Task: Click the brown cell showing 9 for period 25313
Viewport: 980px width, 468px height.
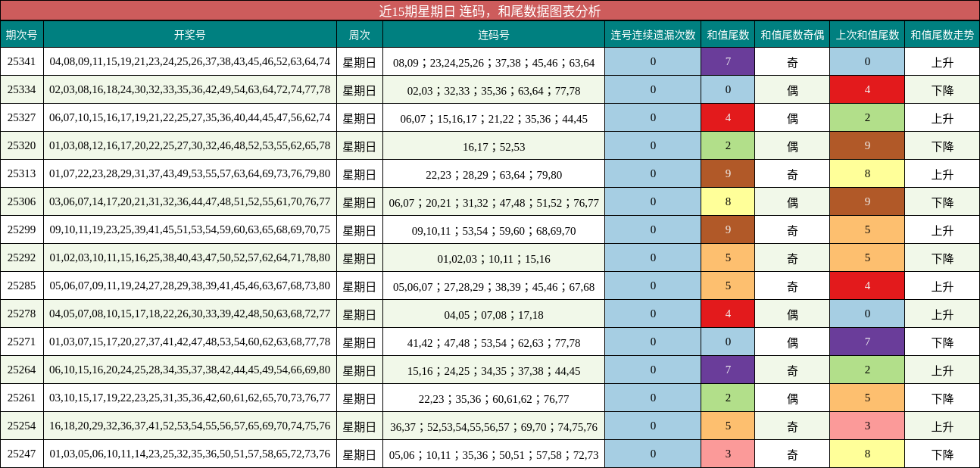Action: pos(727,174)
